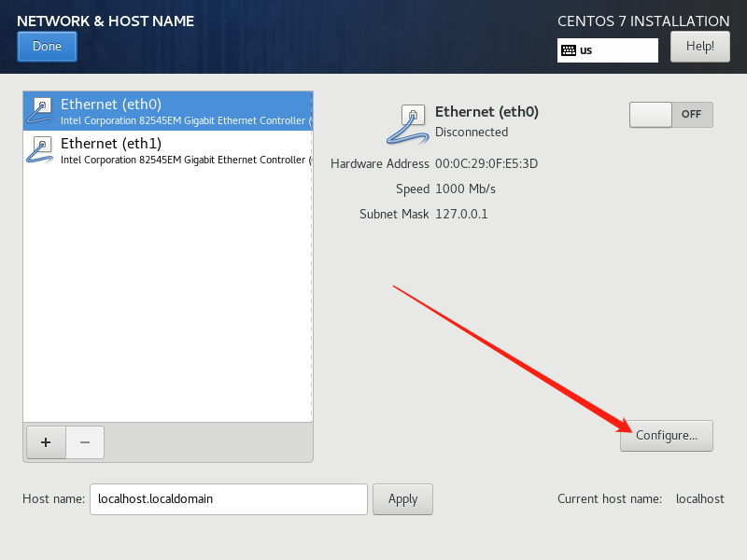Viewport: 747px width, 560px height.
Task: Add a new network device with plus button
Action: (x=46, y=442)
